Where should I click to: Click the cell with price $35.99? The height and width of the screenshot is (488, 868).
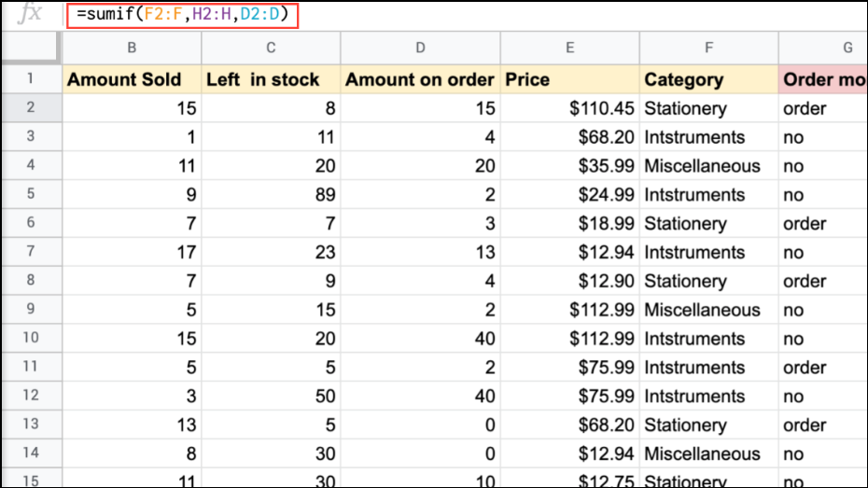(x=569, y=166)
